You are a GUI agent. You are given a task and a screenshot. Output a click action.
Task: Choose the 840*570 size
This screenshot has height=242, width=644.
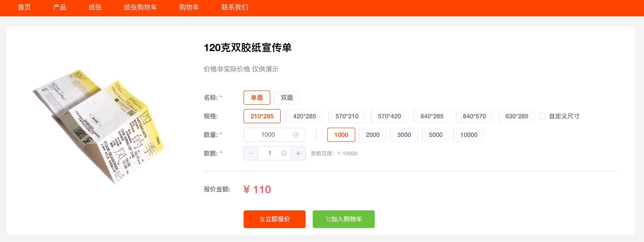474,116
